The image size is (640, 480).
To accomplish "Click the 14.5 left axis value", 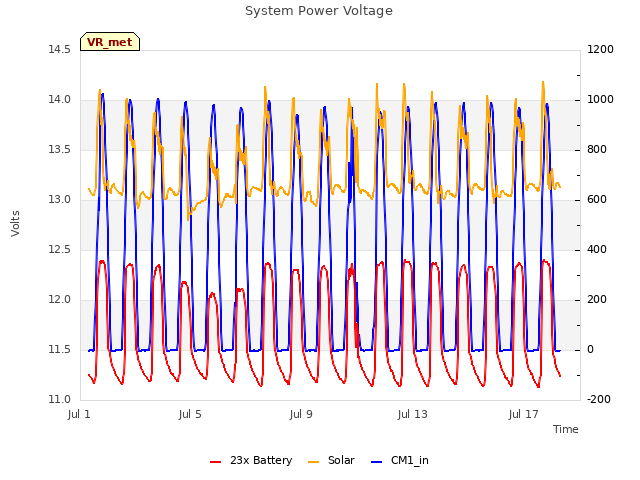I will pos(59,49).
